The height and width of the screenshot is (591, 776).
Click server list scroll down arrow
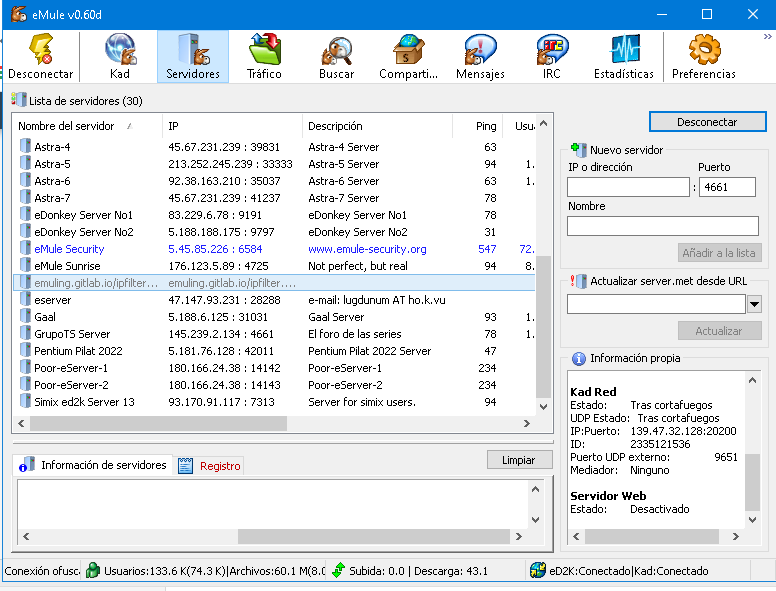tap(543, 407)
